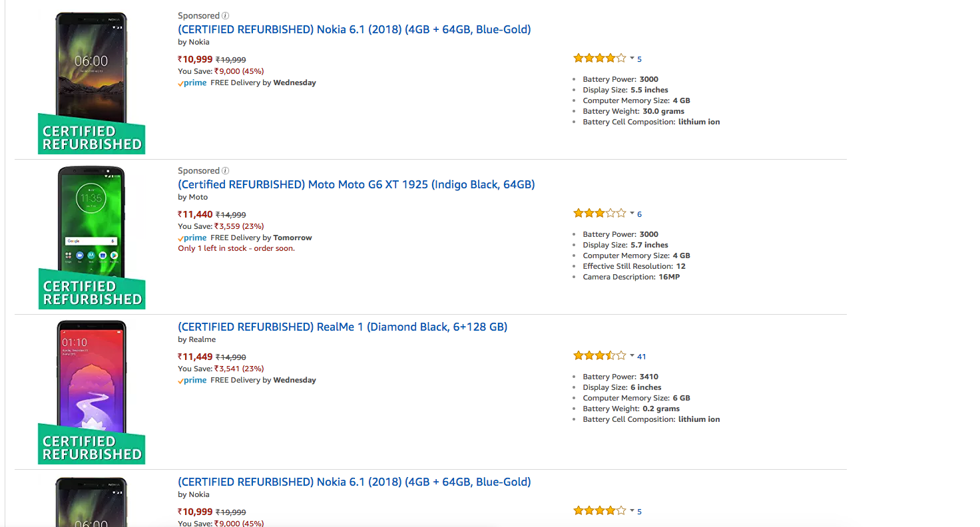
Task: Click the star rating on the top Nokia 6.1 listing
Action: pyautogui.click(x=599, y=59)
